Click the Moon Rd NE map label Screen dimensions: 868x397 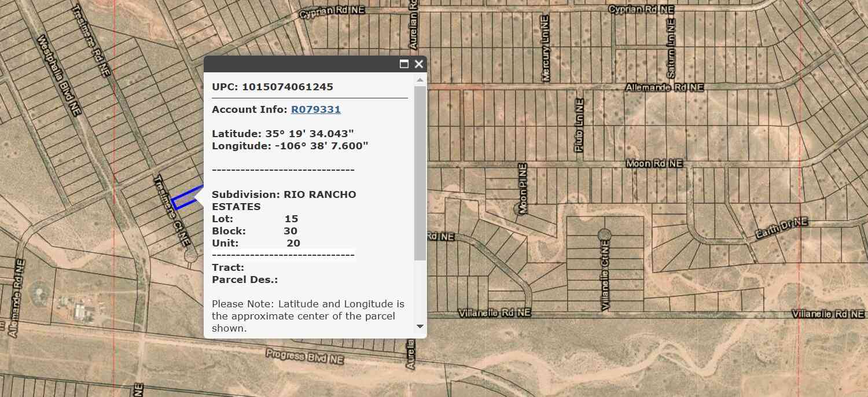coord(654,164)
